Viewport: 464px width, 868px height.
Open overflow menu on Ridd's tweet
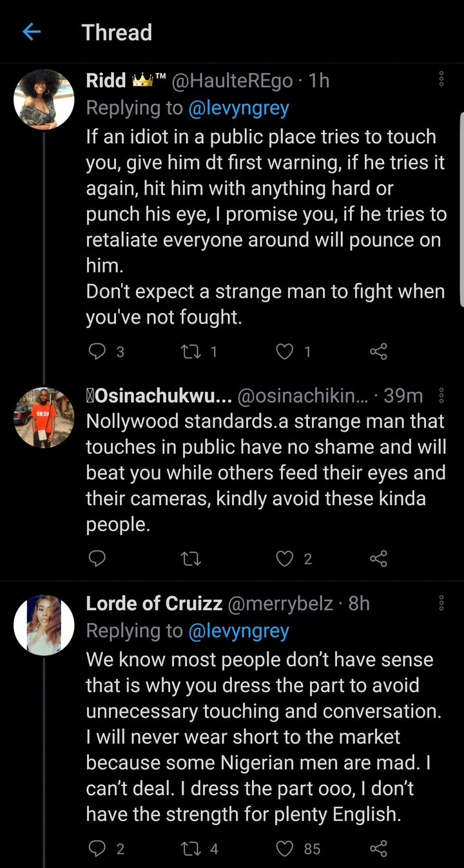441,79
